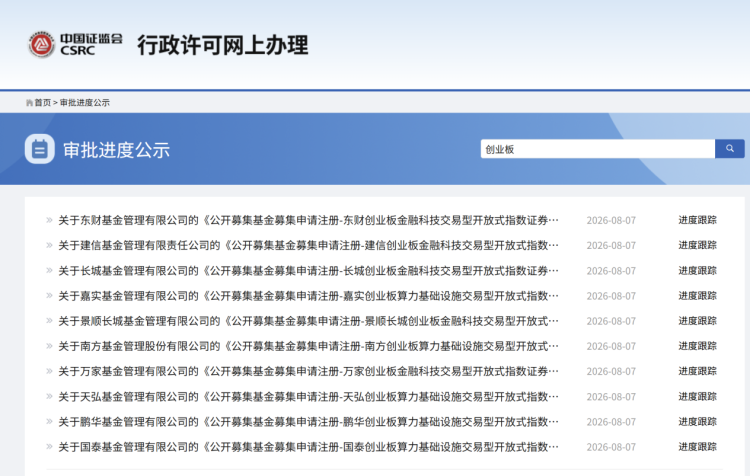This screenshot has width=750, height=476.
Task: Click 进度跟踪 for the 万家基金 row
Action: (697, 371)
